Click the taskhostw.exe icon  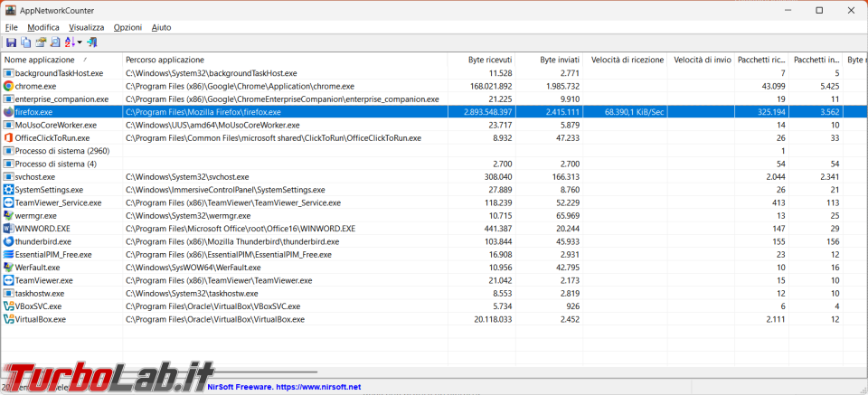coord(8,293)
